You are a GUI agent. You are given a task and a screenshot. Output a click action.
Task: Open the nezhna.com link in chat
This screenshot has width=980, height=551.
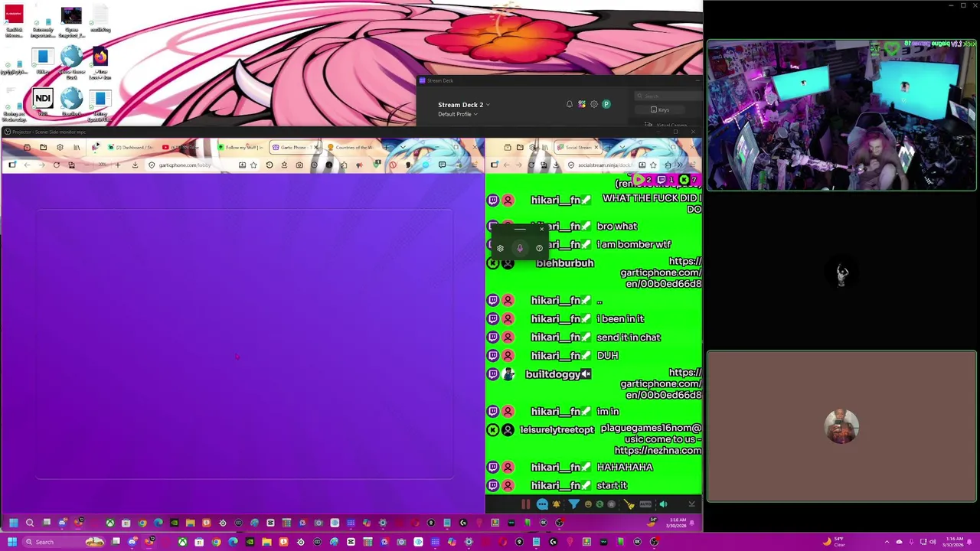(658, 451)
